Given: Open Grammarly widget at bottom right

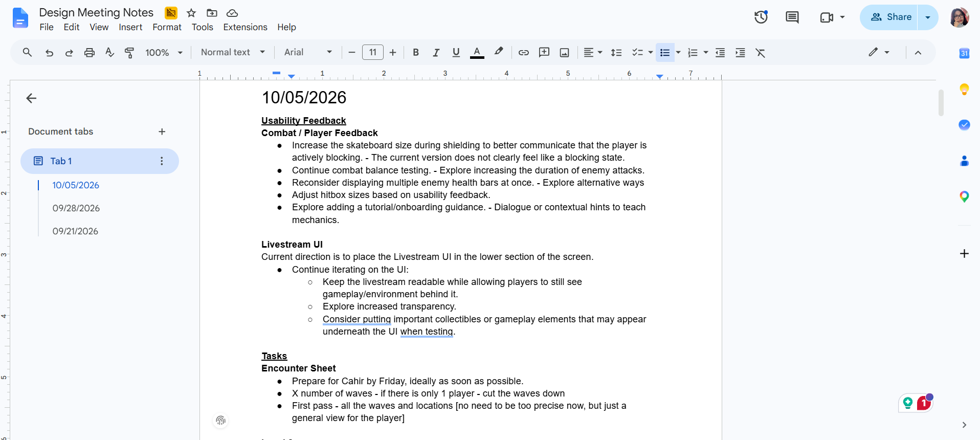Looking at the screenshot, I should tap(916, 403).
